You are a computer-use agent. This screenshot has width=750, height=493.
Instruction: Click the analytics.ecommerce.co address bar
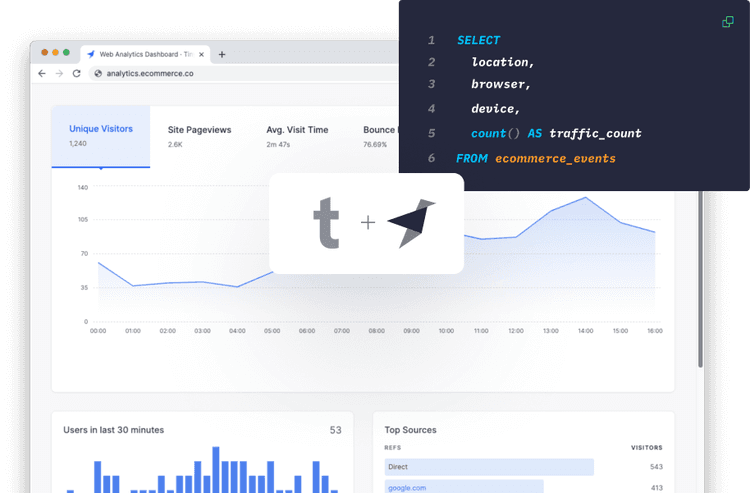click(x=244, y=73)
